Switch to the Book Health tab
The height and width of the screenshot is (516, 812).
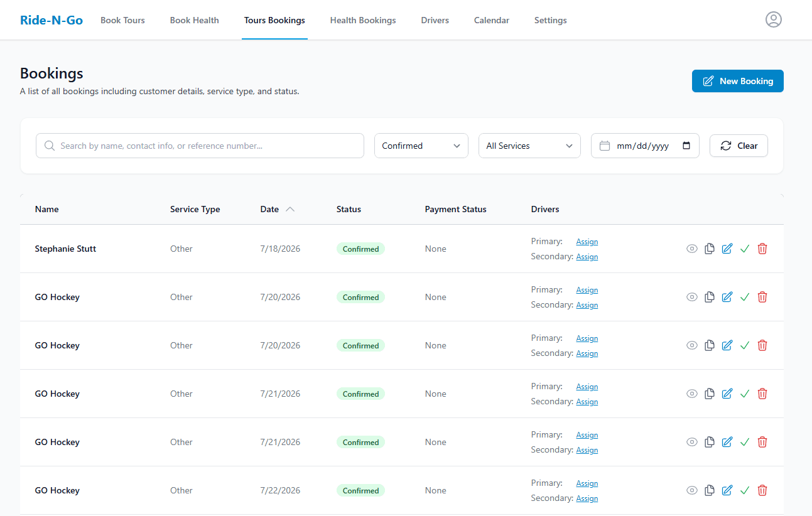click(195, 20)
